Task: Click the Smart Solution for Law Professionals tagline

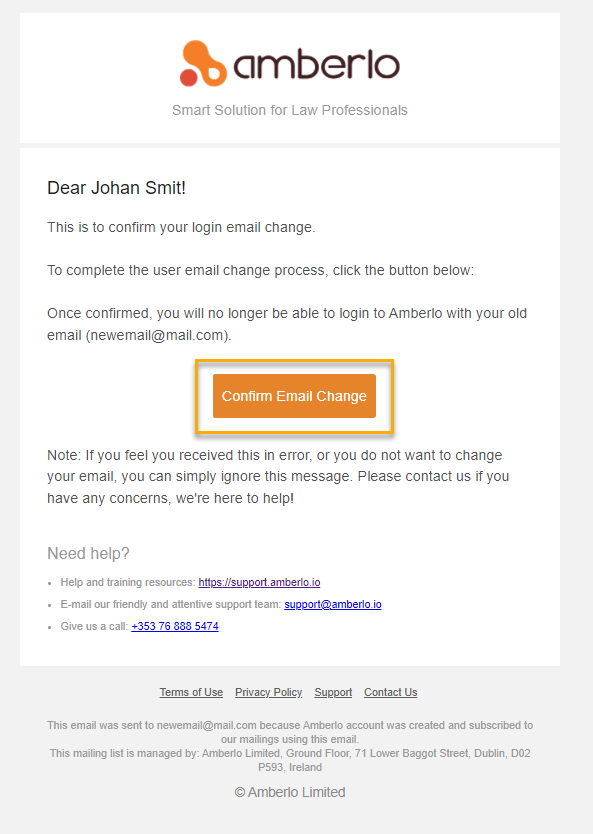Action: 290,110
